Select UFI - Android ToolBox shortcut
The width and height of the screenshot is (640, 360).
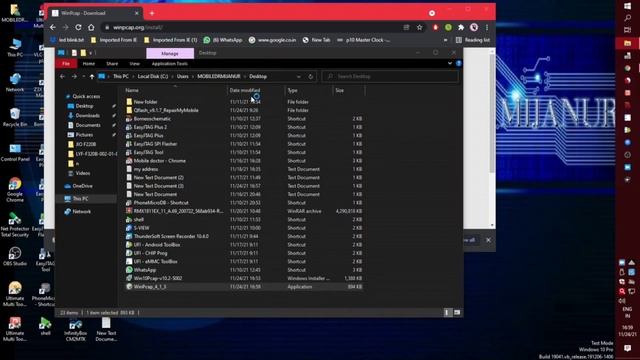pos(244,244)
